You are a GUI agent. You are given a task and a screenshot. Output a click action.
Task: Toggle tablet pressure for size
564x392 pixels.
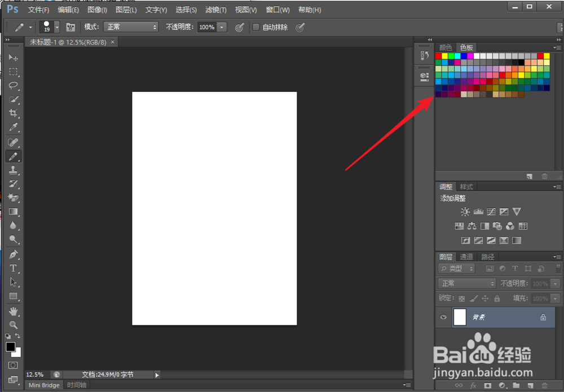point(300,27)
